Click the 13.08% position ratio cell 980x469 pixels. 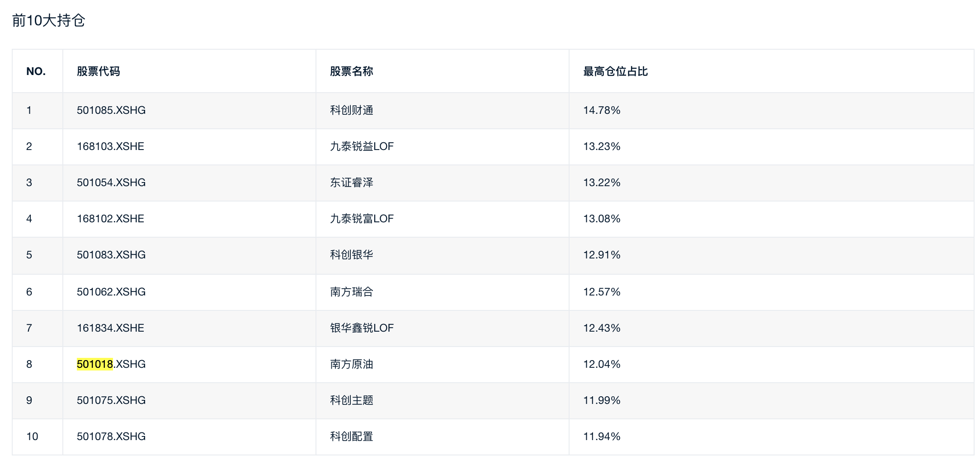[x=602, y=219]
